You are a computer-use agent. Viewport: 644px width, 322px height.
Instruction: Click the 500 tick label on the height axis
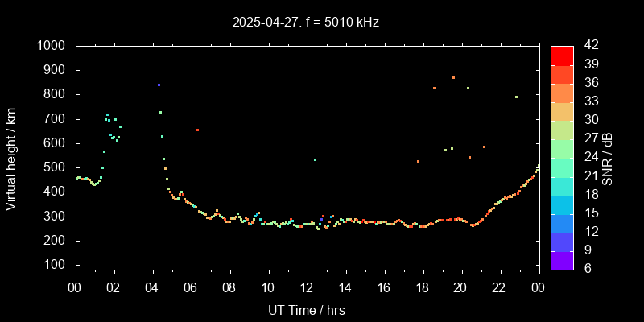56,167
